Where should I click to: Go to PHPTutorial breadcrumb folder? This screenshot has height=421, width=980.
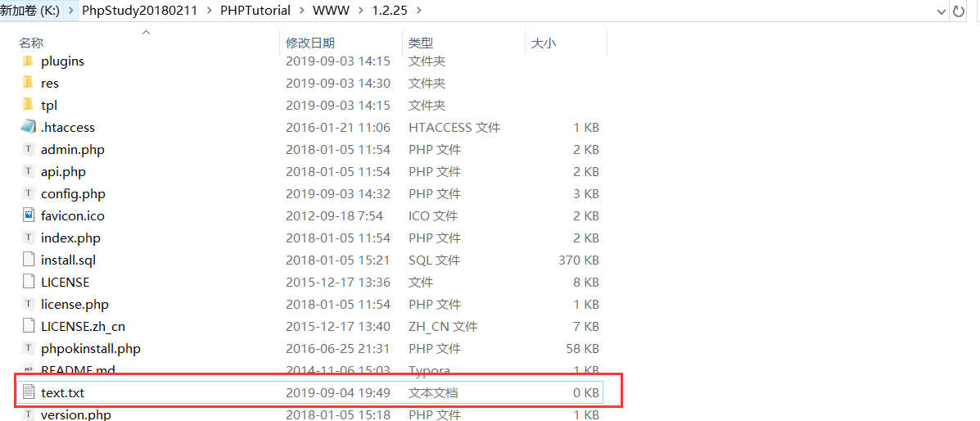click(255, 11)
